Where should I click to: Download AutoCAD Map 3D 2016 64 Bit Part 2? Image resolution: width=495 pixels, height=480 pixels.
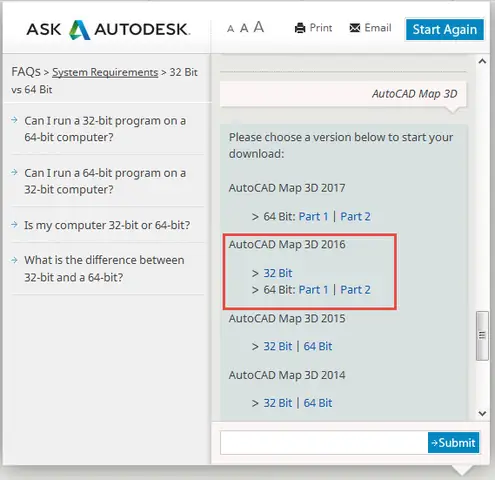tap(355, 290)
